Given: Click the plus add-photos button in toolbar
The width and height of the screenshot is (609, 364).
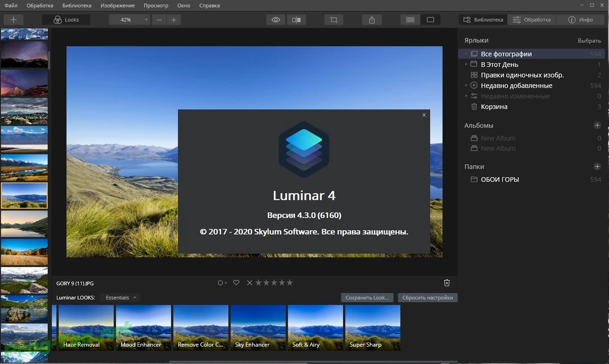Looking at the screenshot, I should tap(14, 20).
